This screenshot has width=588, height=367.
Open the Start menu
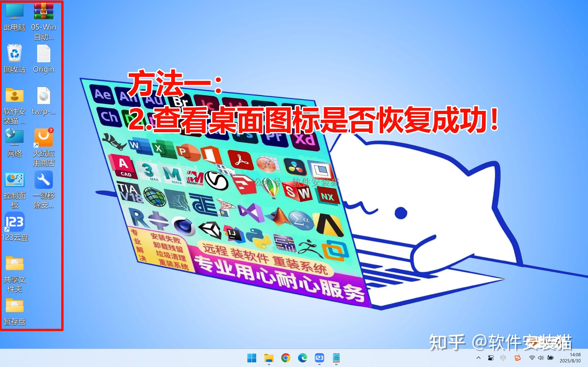coord(252,358)
